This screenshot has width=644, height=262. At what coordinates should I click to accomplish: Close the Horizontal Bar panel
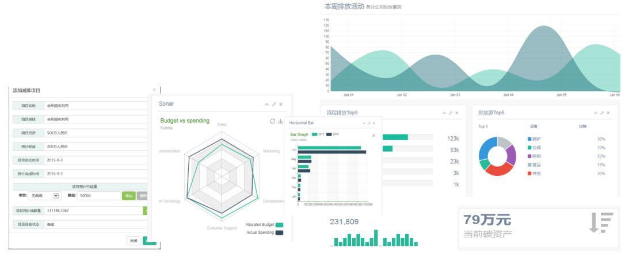(374, 123)
